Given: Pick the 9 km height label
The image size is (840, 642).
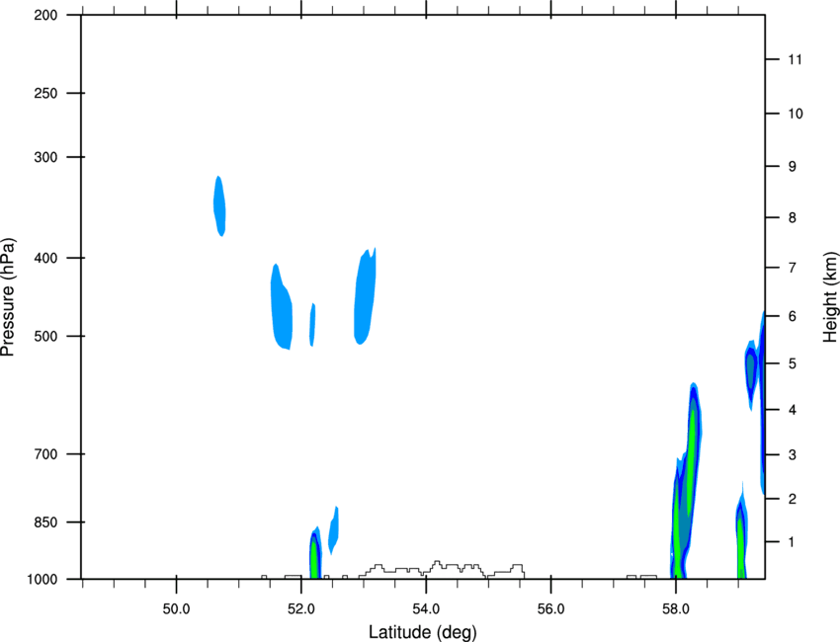Looking at the screenshot, I should pos(793,167).
